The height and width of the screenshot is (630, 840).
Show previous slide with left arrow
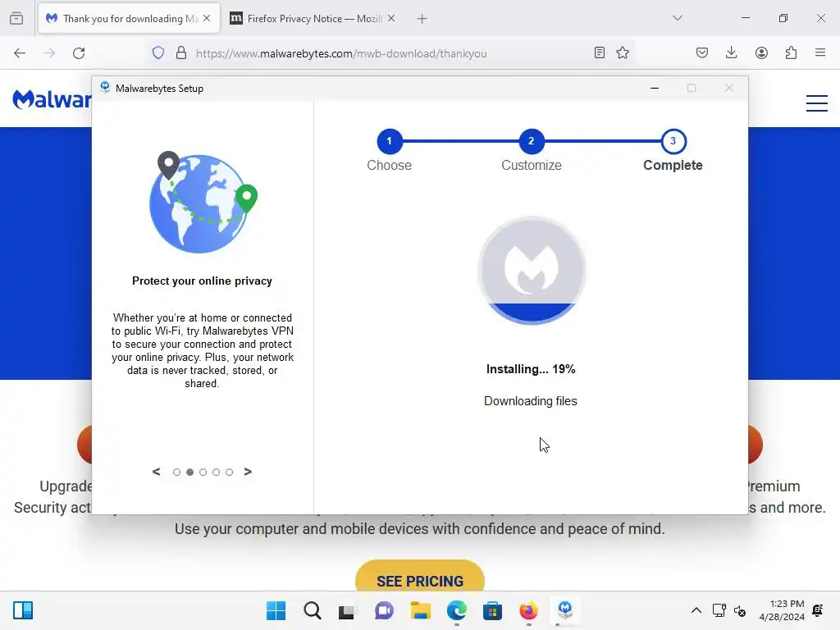[x=157, y=472]
